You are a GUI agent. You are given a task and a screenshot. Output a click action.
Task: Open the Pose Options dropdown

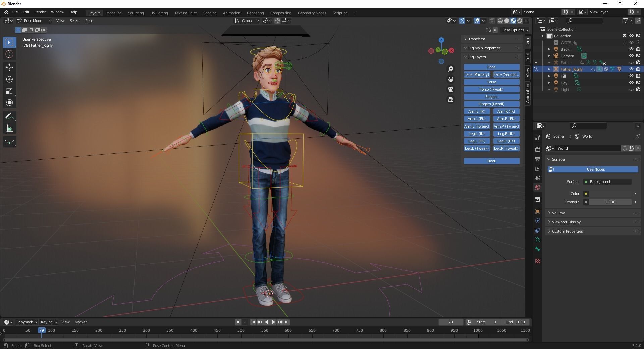click(515, 30)
